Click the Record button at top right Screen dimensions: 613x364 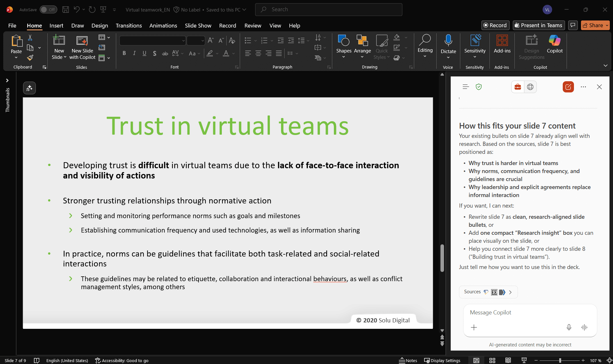[x=495, y=25]
